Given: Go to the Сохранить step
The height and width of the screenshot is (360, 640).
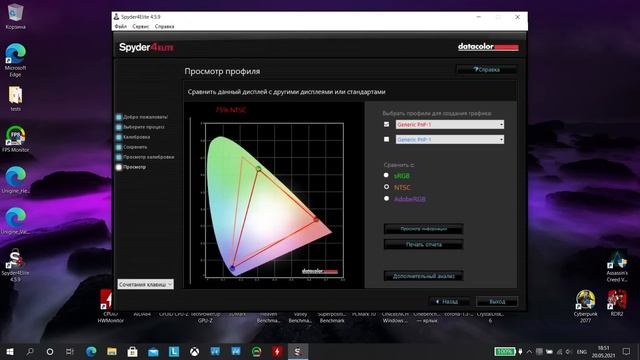Looking at the screenshot, I should [x=131, y=147].
